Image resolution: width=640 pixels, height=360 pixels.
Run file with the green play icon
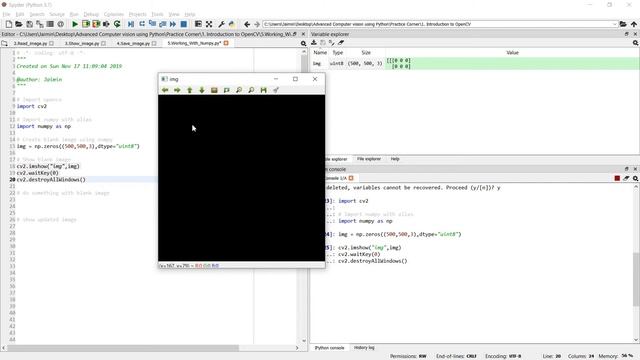pos(75,24)
